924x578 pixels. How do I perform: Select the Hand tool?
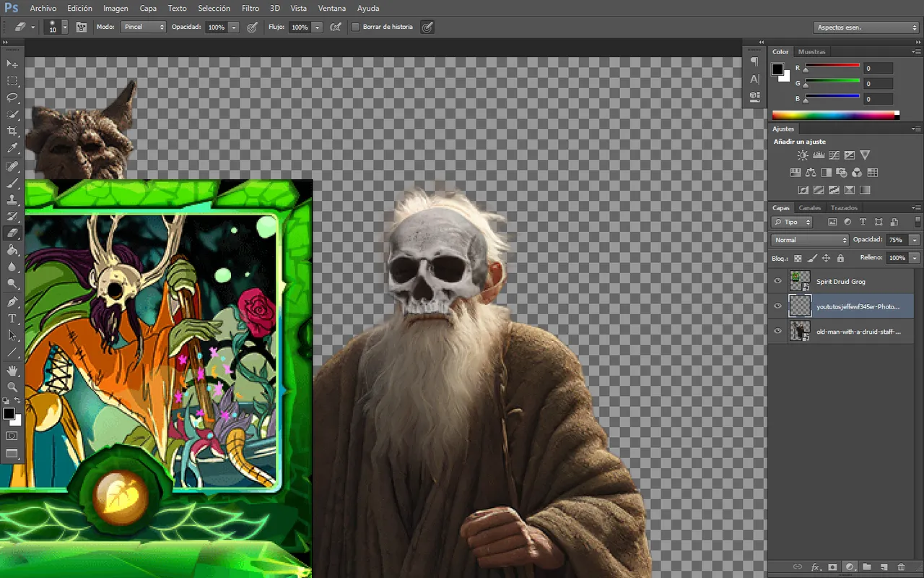(x=12, y=370)
